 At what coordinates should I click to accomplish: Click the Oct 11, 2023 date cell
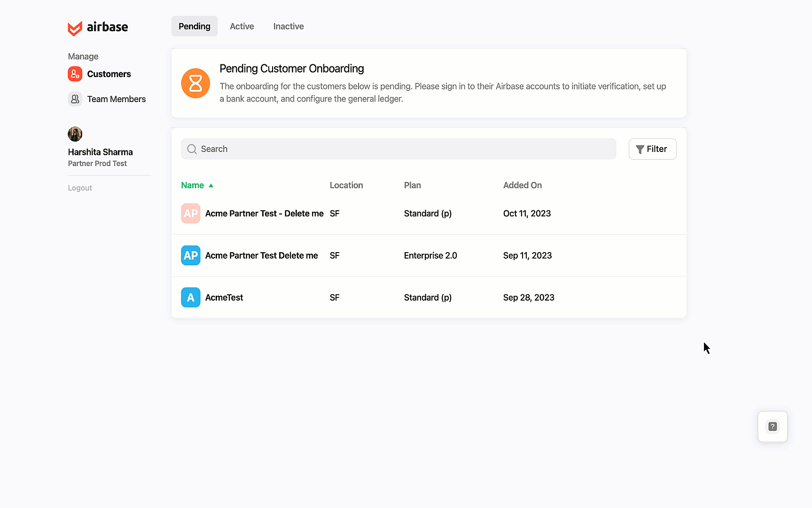coord(527,214)
